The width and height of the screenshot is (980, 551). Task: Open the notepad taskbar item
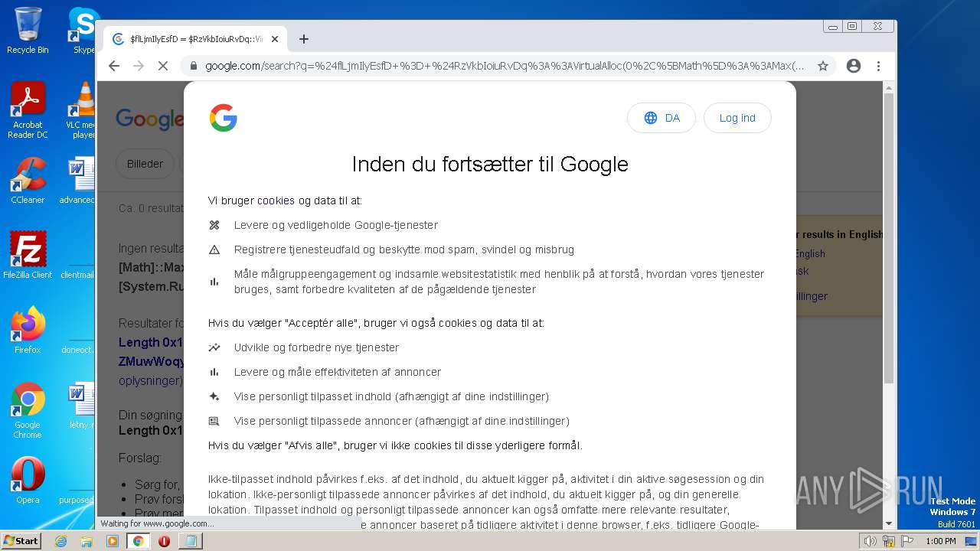189,540
